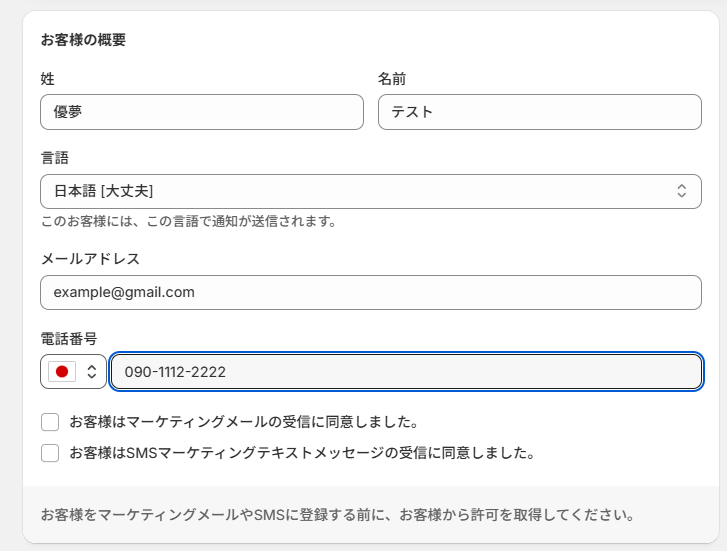Click the language notification help text
Screen dimensions: 727x551
click(x=188, y=221)
